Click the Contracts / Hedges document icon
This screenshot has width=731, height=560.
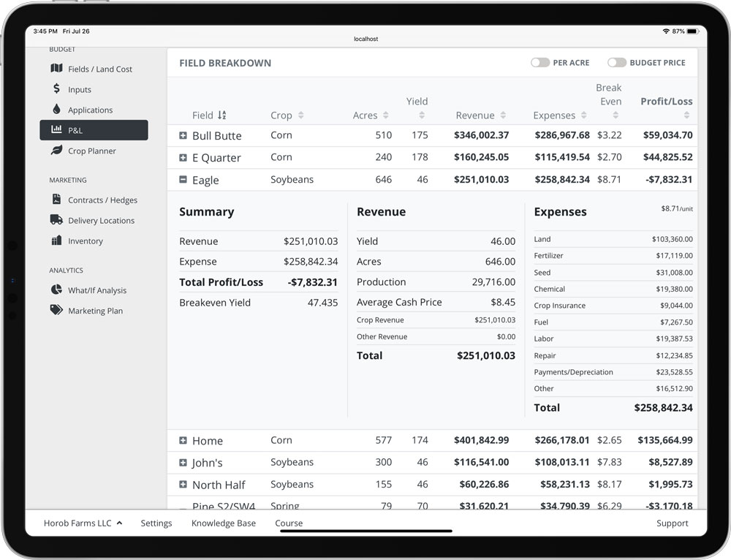[56, 200]
